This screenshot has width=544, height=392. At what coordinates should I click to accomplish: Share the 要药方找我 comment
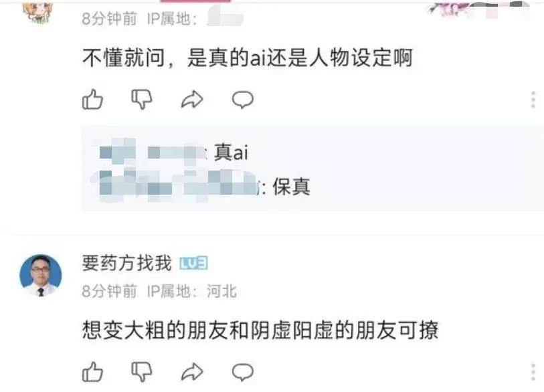(192, 372)
